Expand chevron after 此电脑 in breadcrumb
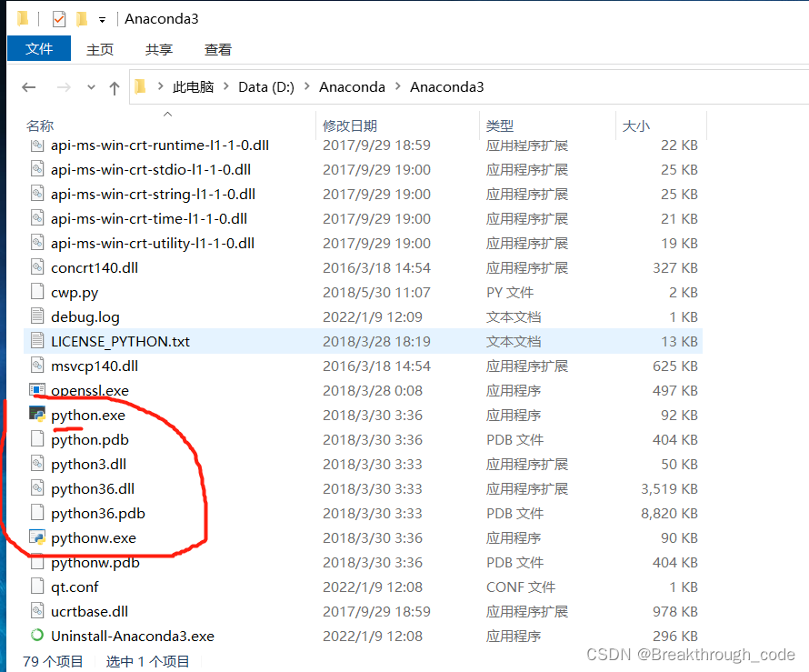The image size is (809, 672). coord(226,86)
